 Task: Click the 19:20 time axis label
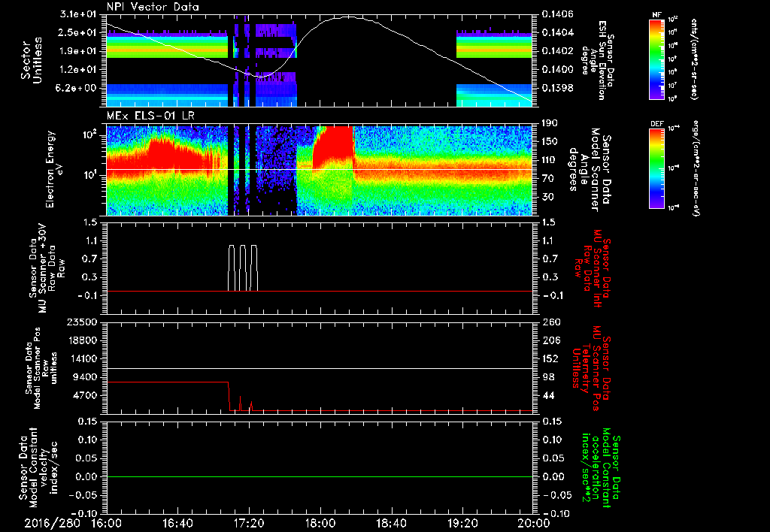pyautogui.click(x=462, y=523)
